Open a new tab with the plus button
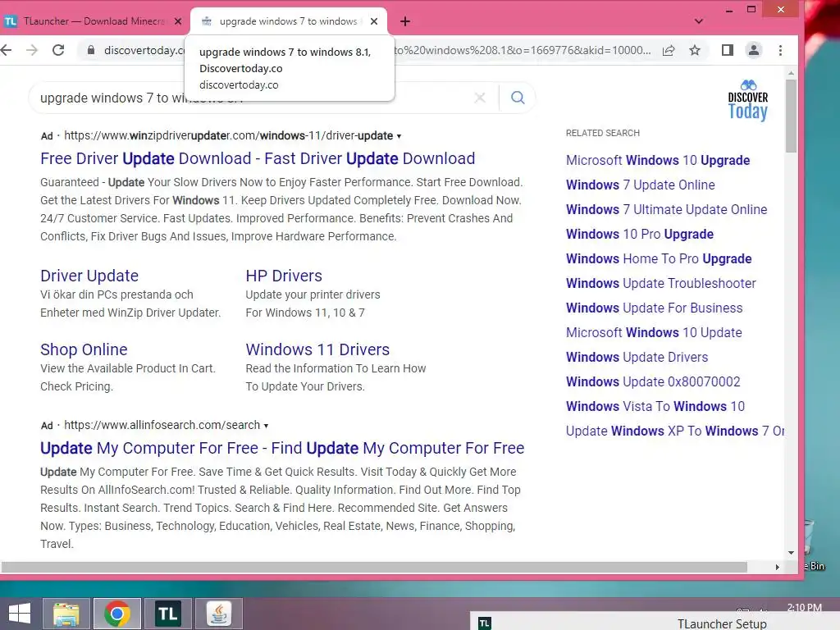Image resolution: width=840 pixels, height=630 pixels. tap(405, 21)
